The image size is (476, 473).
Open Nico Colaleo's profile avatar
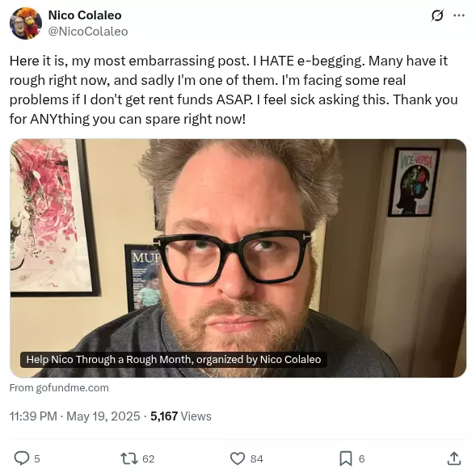coord(26,23)
